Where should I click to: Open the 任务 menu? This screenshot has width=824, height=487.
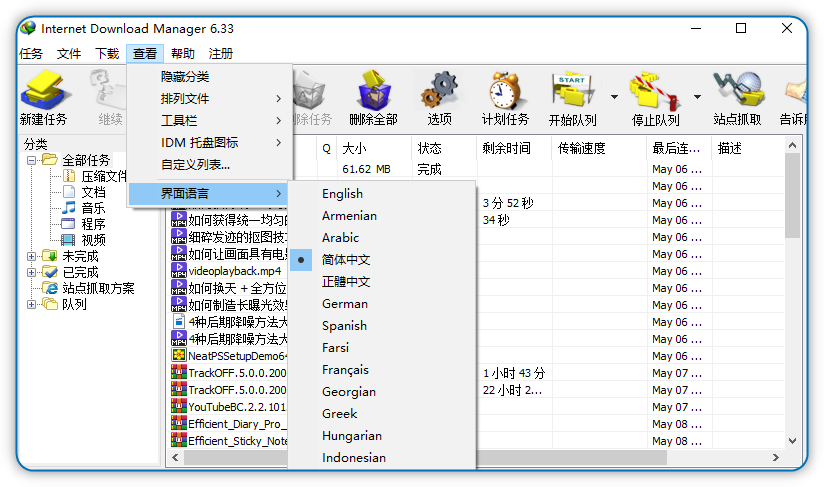(30, 54)
